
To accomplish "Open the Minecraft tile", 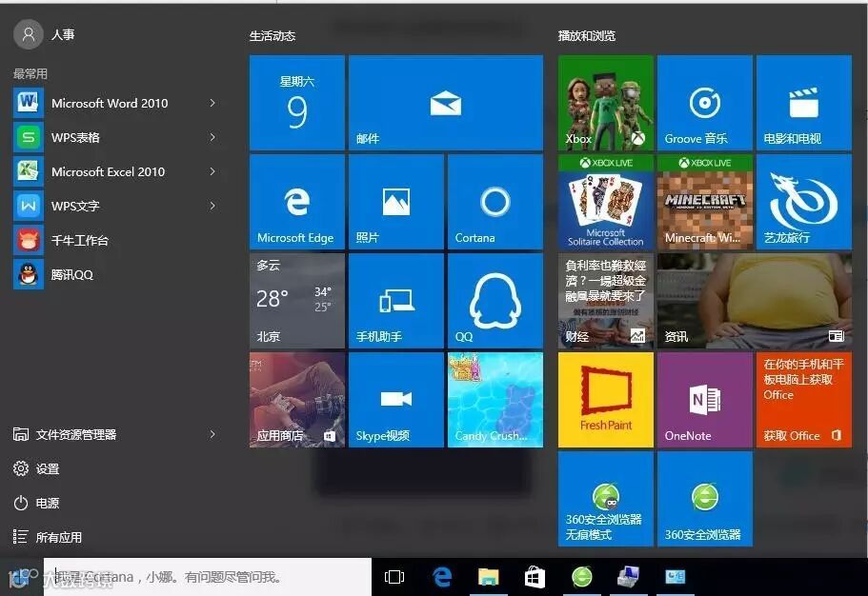I will (705, 202).
